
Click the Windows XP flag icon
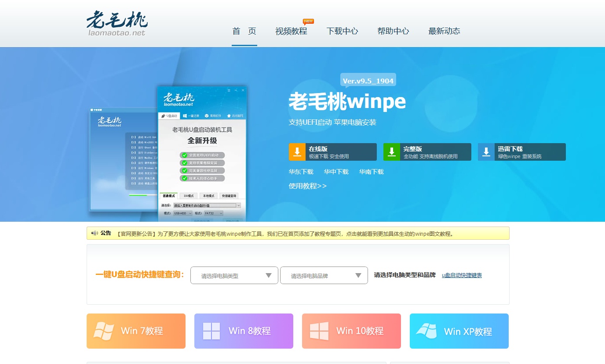(x=426, y=331)
